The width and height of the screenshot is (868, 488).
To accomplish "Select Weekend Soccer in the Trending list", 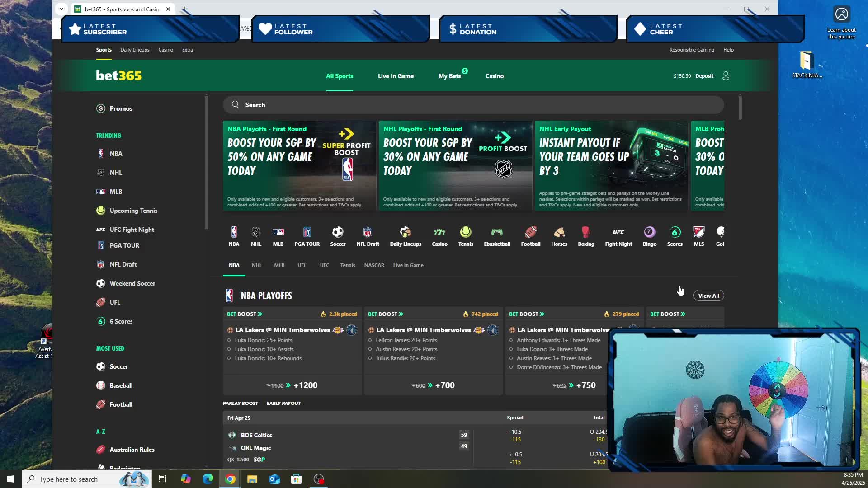I will click(132, 283).
